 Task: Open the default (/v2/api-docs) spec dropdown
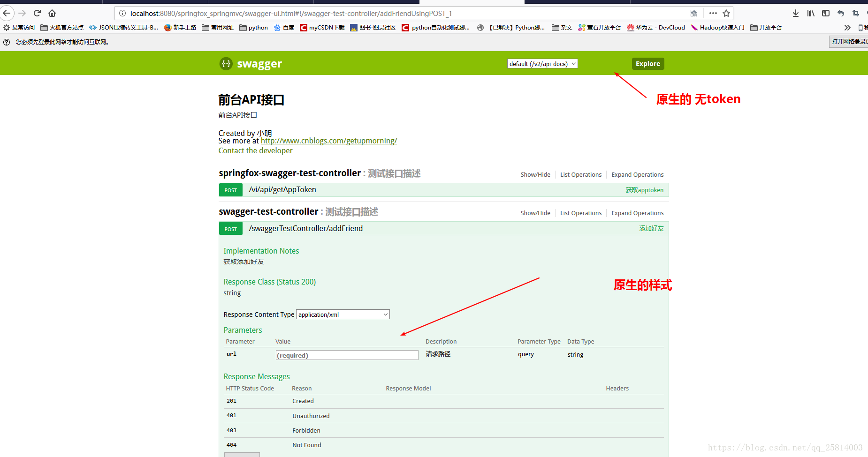click(542, 63)
